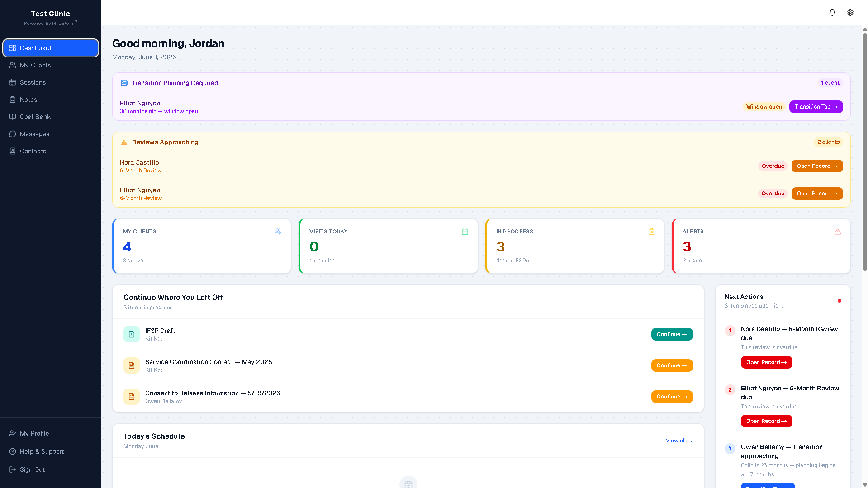Image resolution: width=868 pixels, height=488 pixels.
Task: Sign Out of the clinic app
Action: 51,469
